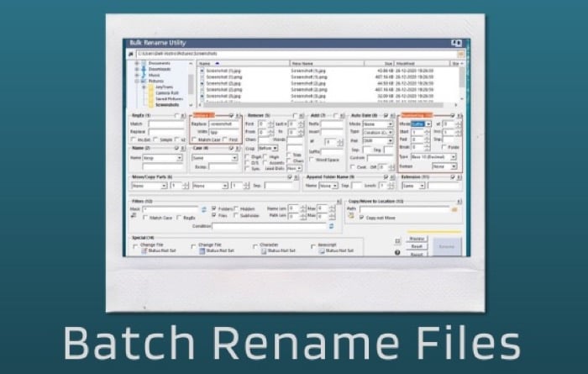
Task: Toggle Files checkbox in Filters
Action: (x=213, y=215)
